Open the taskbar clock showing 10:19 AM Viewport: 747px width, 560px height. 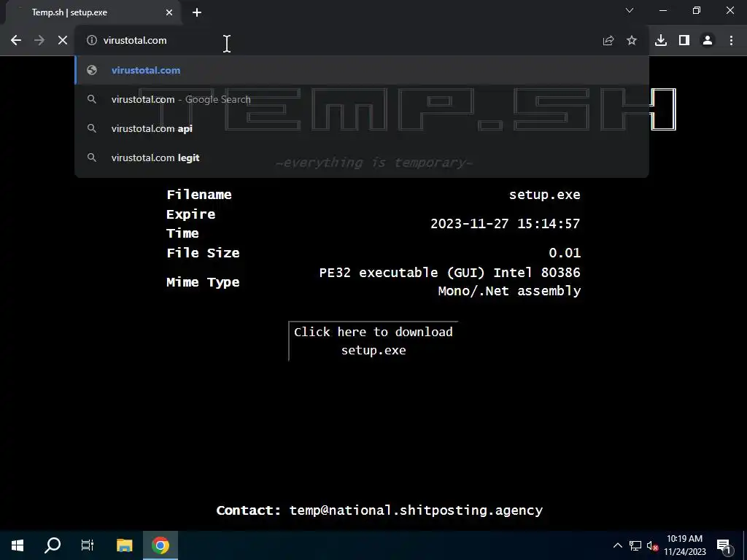684,545
